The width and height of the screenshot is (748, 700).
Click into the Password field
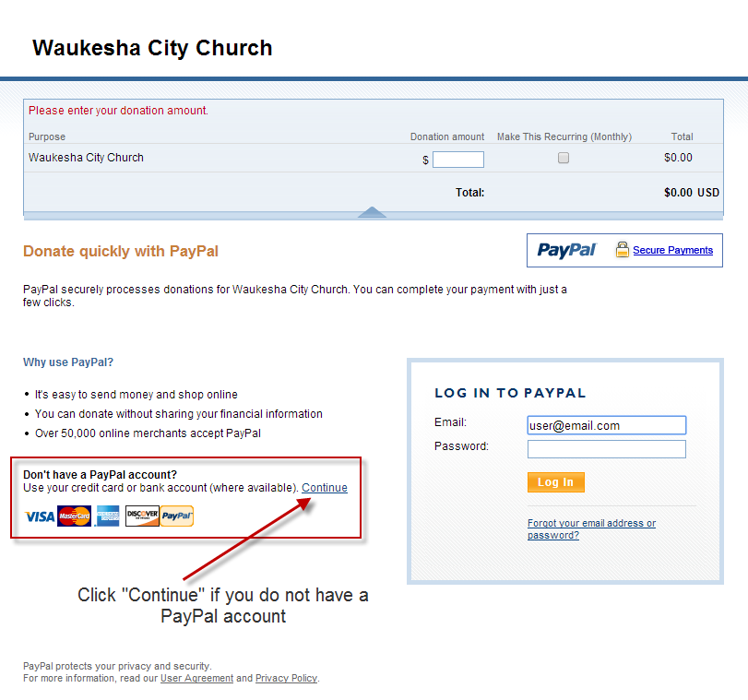tap(606, 449)
